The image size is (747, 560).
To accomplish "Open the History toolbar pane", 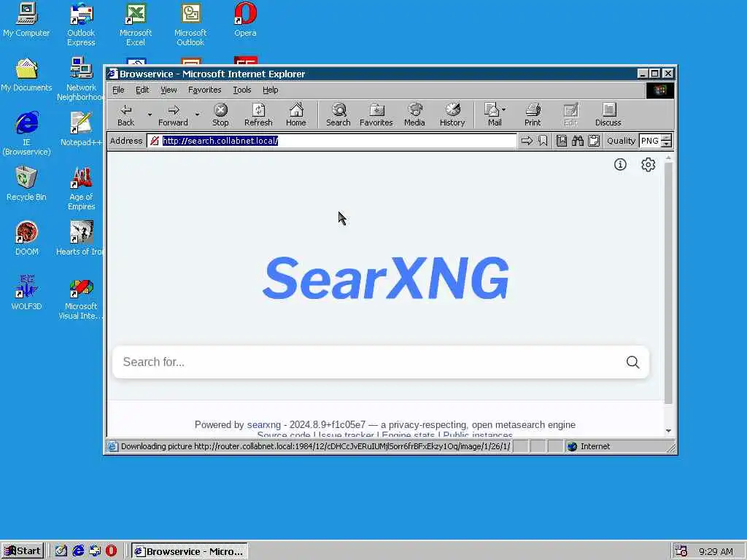I will pyautogui.click(x=452, y=115).
